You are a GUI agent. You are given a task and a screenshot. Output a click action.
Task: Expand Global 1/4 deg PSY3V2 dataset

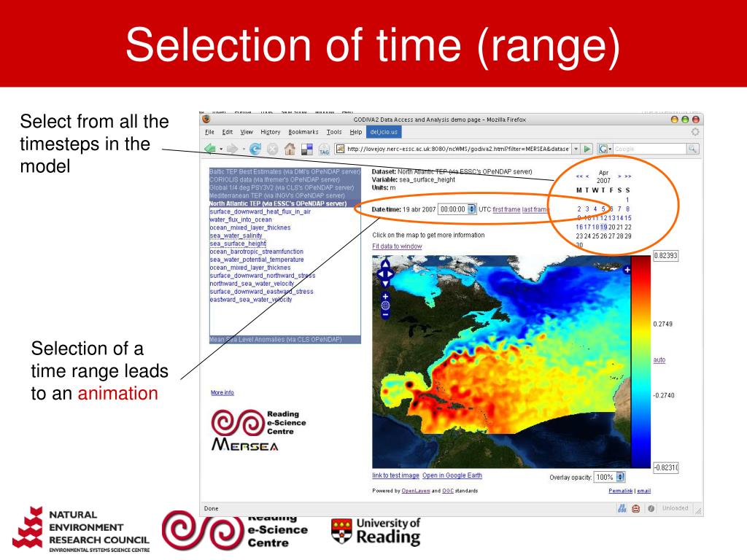[x=285, y=187]
